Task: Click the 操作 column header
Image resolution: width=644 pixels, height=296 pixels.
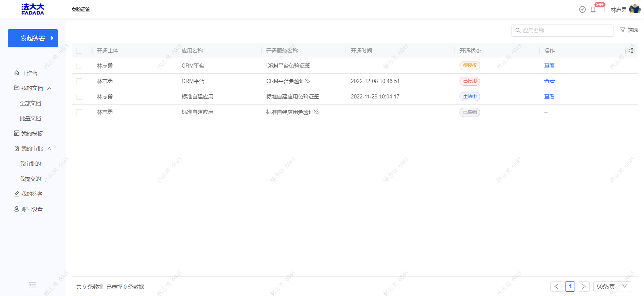Action: pos(549,50)
